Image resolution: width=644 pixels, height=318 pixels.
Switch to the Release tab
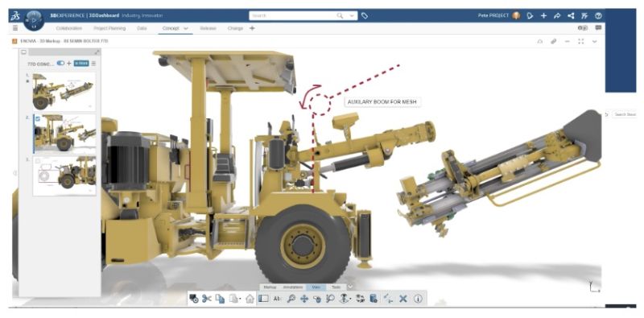click(208, 28)
